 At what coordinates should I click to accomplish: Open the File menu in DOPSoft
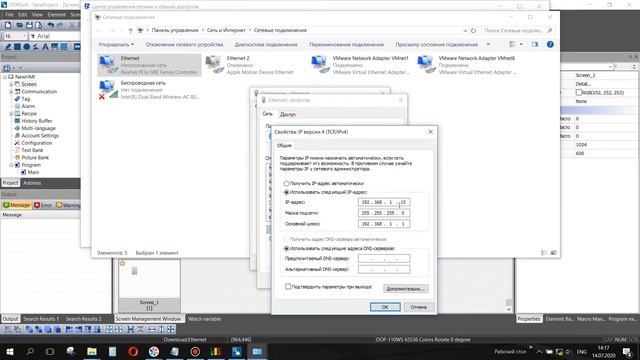point(9,15)
